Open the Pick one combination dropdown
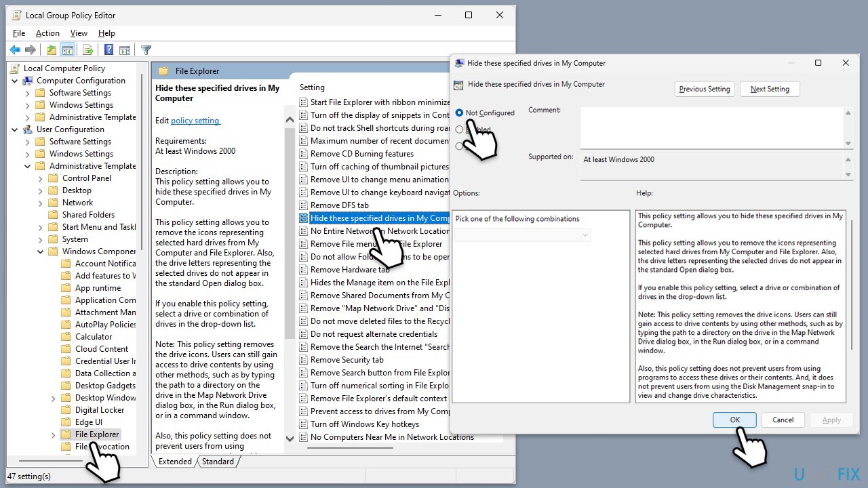The width and height of the screenshot is (868, 488). tap(523, 235)
